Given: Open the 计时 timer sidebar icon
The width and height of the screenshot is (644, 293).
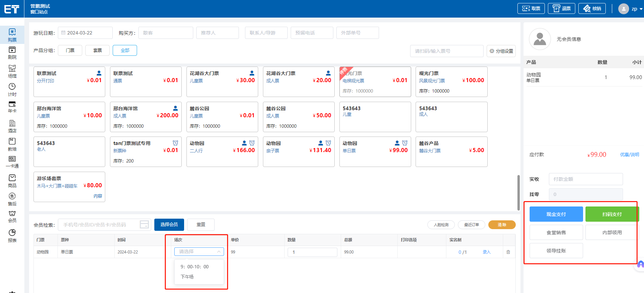Looking at the screenshot, I should tap(12, 90).
